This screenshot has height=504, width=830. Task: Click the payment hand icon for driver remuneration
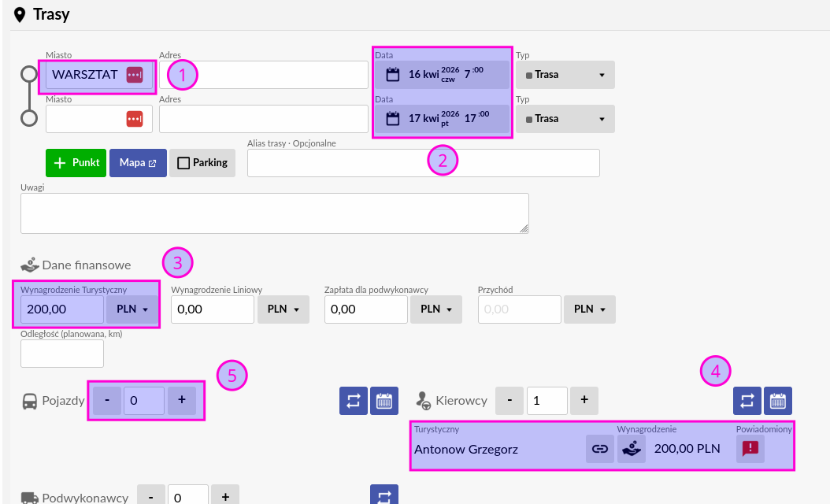(631, 449)
